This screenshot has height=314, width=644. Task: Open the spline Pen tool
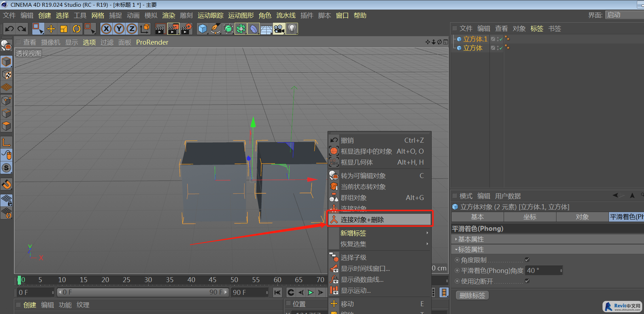215,29
